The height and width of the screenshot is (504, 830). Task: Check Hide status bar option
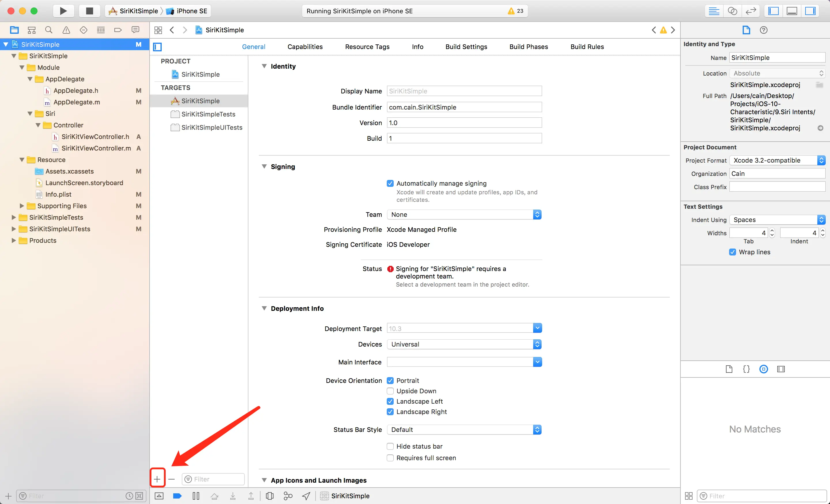[x=390, y=446]
